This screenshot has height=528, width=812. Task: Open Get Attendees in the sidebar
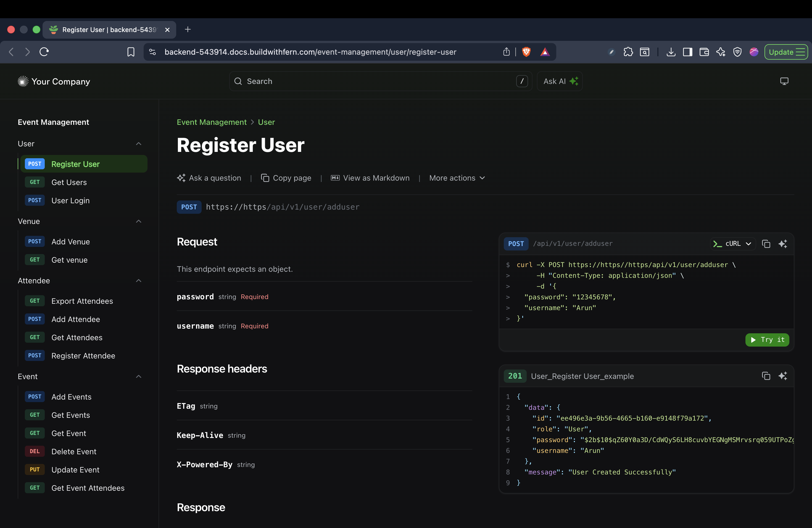tap(84, 337)
